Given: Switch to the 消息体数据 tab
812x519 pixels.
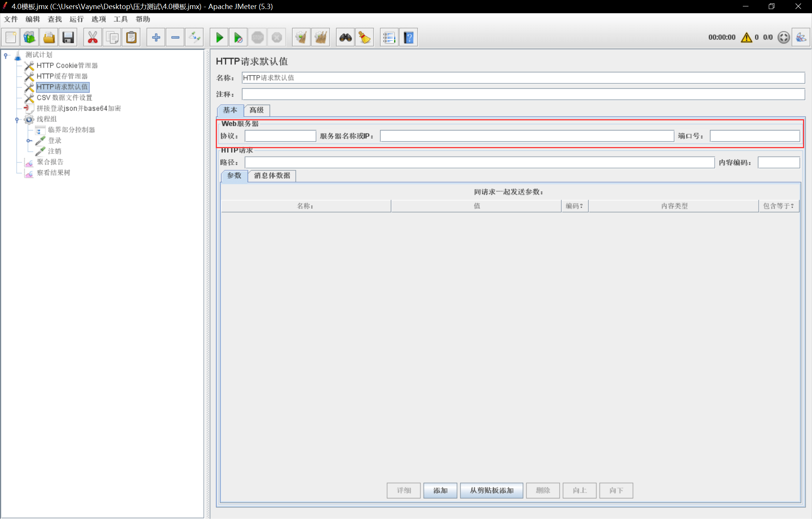Looking at the screenshot, I should (x=272, y=176).
